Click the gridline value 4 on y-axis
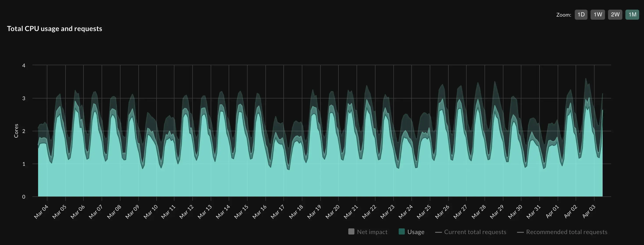Image resolution: width=644 pixels, height=245 pixels. pos(24,65)
